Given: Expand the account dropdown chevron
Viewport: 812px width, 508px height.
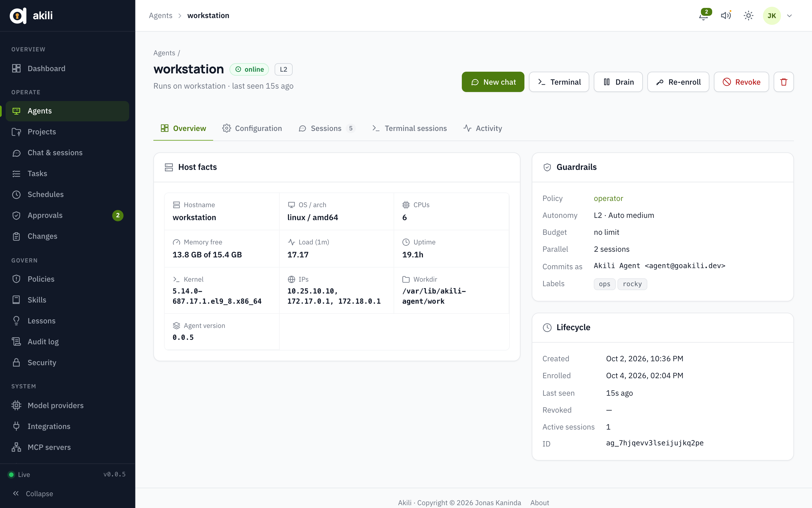Looking at the screenshot, I should (x=789, y=16).
